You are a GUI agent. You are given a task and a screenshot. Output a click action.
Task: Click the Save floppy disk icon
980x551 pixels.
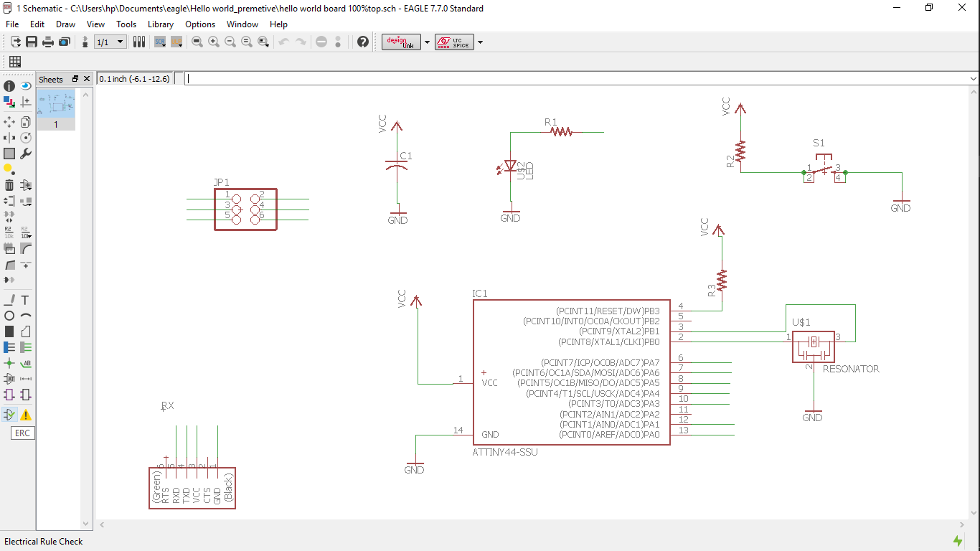(x=32, y=42)
